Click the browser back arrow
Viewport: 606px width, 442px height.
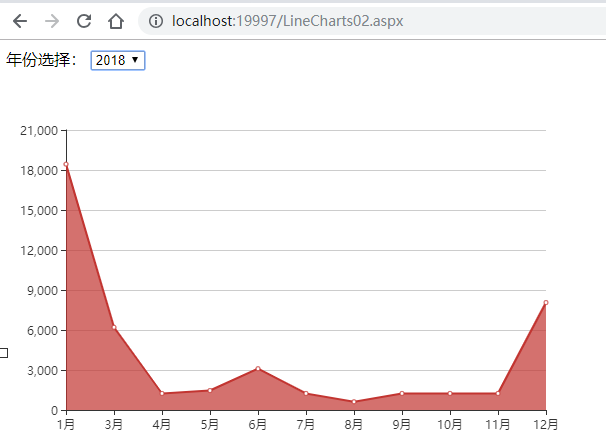(20, 21)
